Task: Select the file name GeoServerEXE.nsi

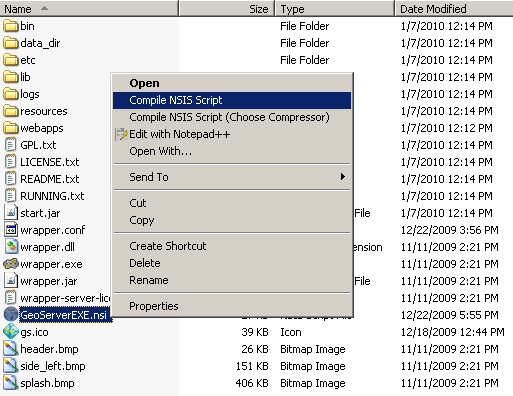Action: [64, 315]
